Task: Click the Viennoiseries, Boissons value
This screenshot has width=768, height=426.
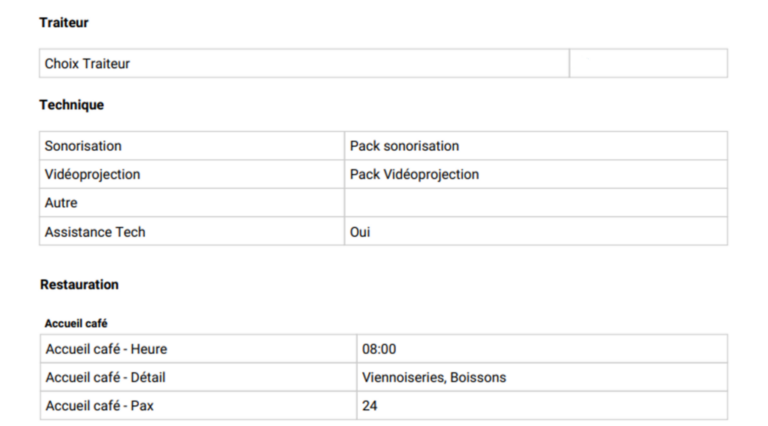Action: tap(433, 377)
